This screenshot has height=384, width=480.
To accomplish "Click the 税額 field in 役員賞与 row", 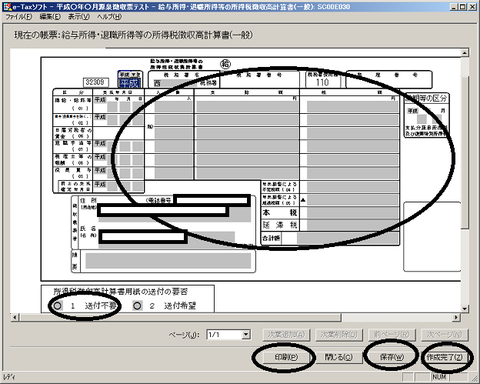I will (x=353, y=173).
